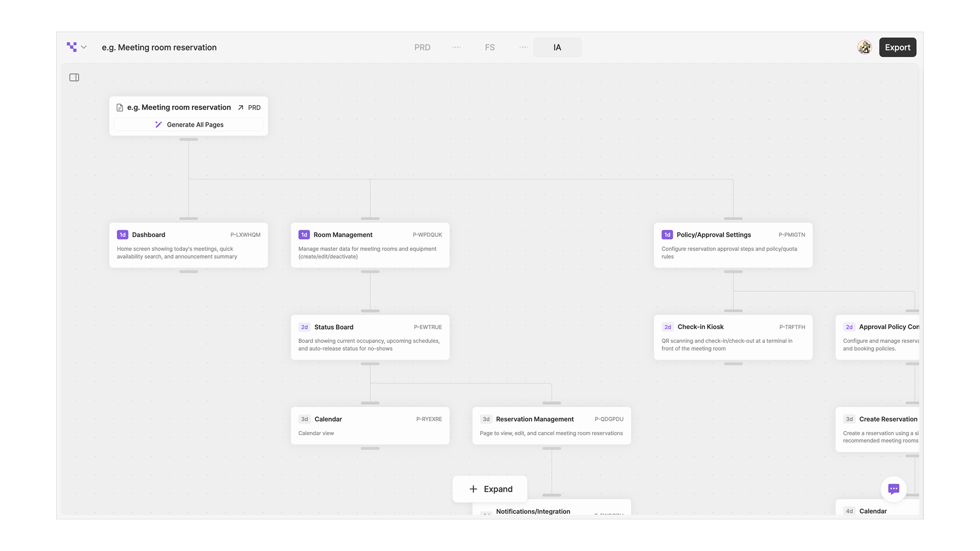Open the dropdown chevron beside the logo

(x=84, y=47)
